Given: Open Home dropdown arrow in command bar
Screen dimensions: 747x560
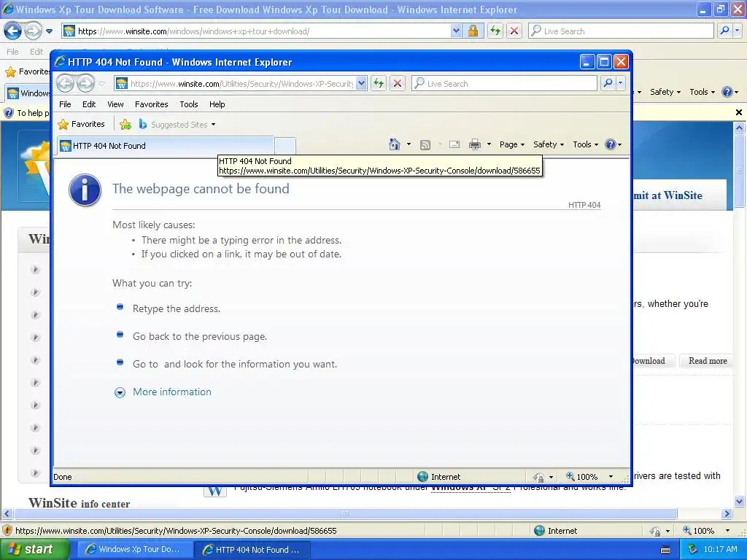Looking at the screenshot, I should pos(409,144).
